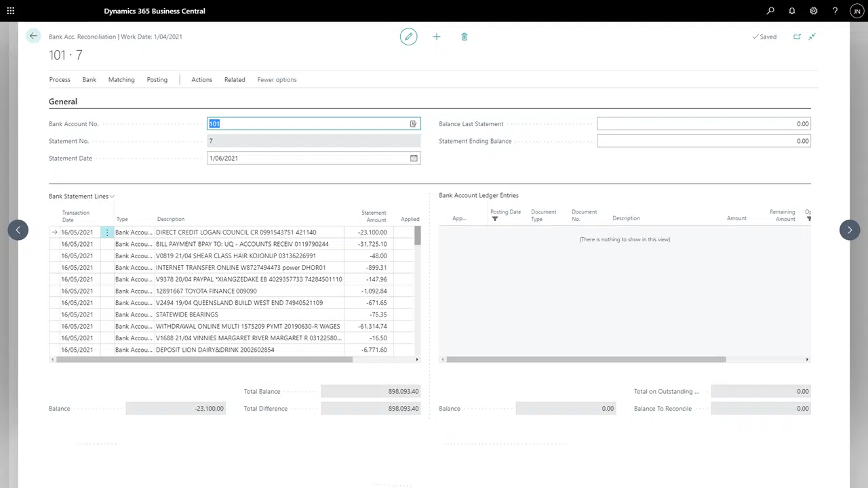Collapse the page with shrink arrows icon

pyautogui.click(x=812, y=37)
